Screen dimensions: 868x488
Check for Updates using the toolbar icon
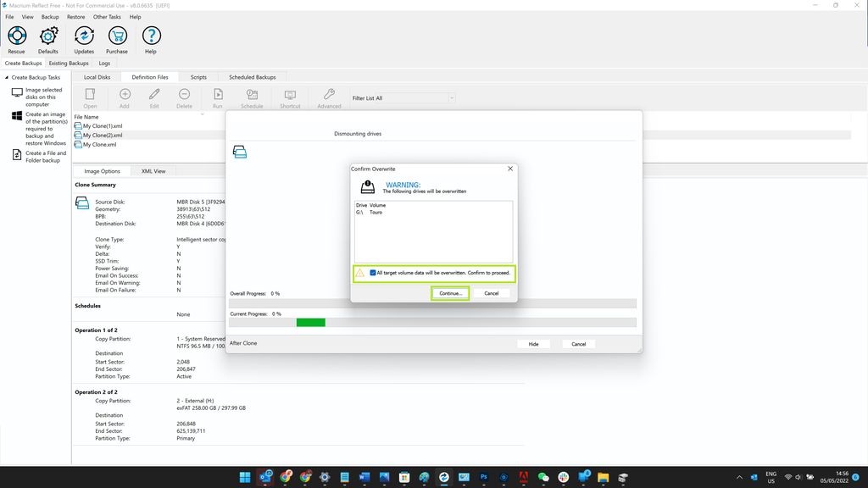(x=83, y=38)
